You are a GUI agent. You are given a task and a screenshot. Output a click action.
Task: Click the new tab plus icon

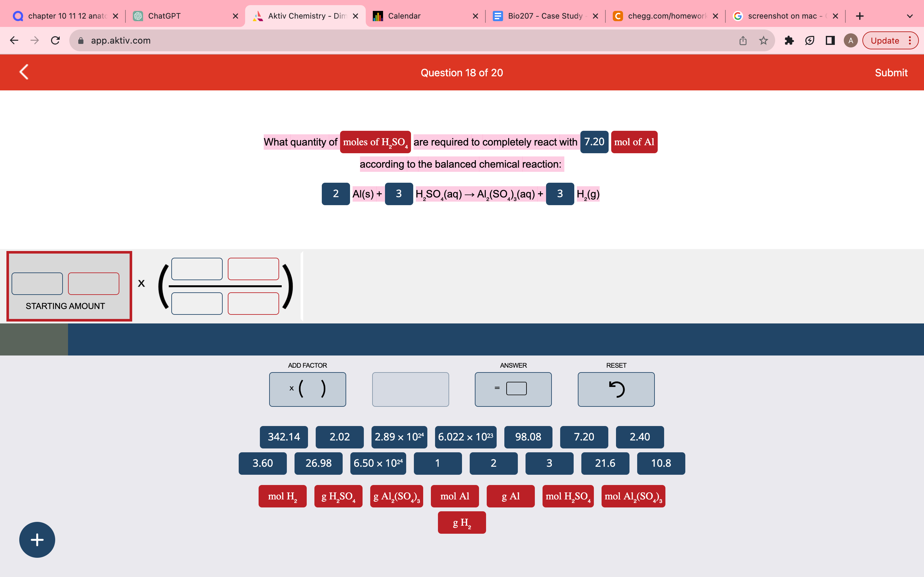pos(860,16)
